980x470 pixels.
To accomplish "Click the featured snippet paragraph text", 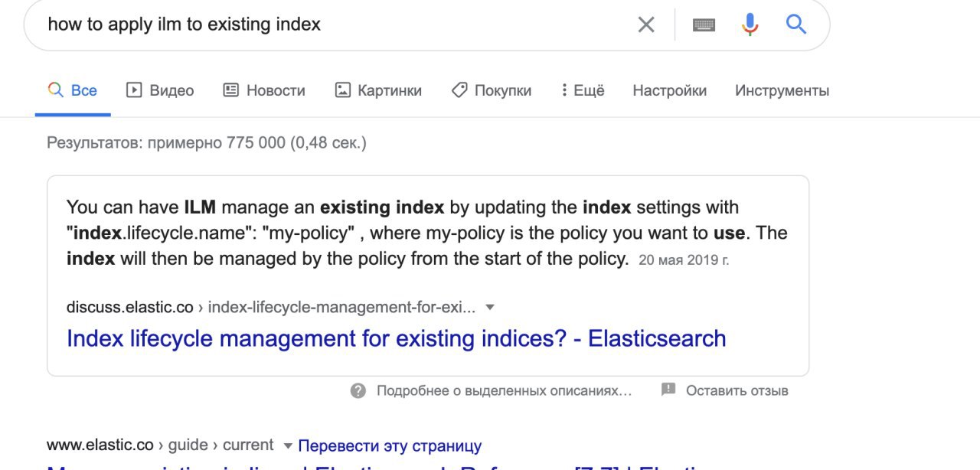I will (x=426, y=233).
